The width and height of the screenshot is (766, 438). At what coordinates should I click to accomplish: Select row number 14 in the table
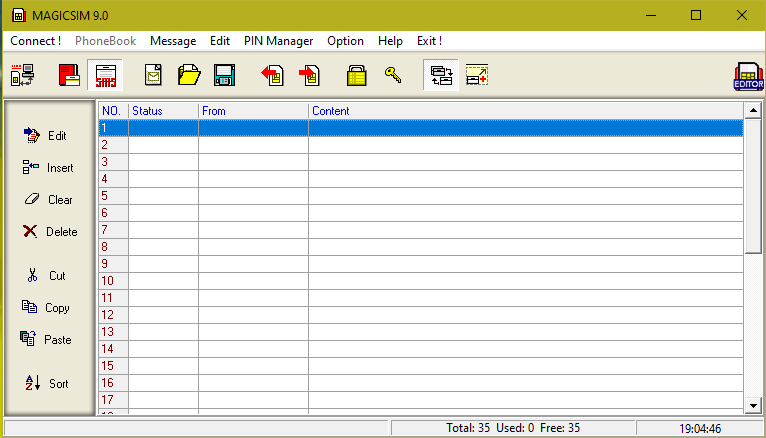tap(421, 349)
